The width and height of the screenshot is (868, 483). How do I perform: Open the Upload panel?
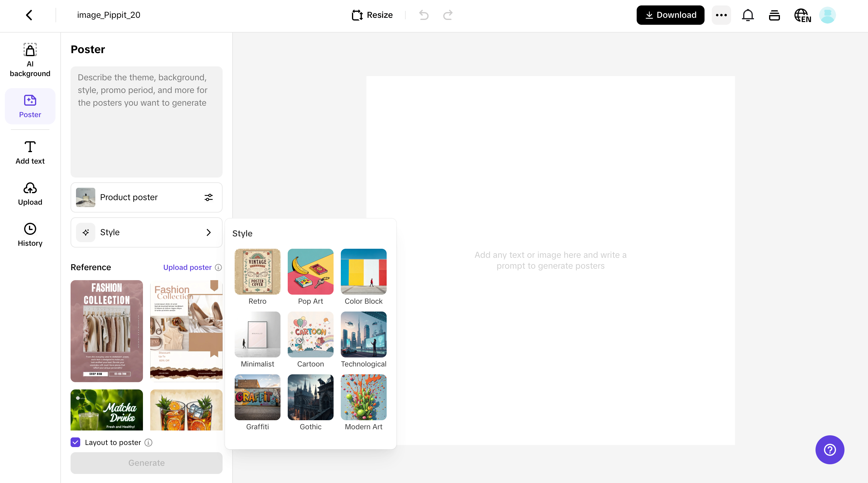click(x=30, y=194)
